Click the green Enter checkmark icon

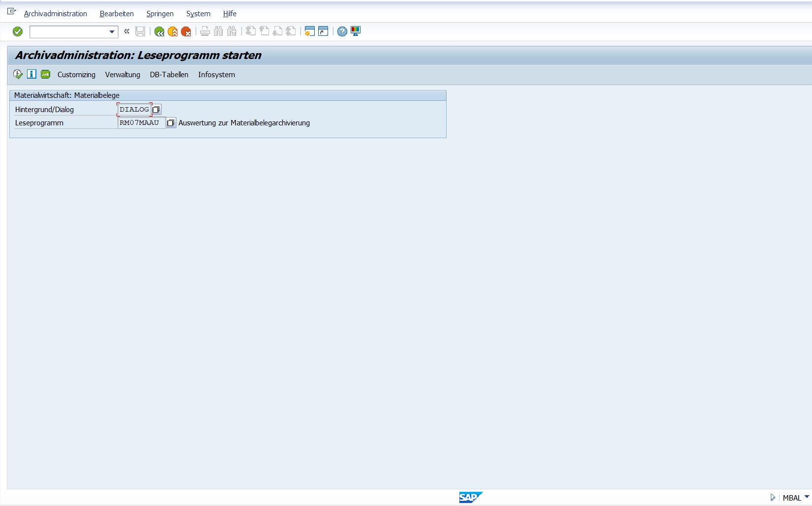tap(18, 31)
